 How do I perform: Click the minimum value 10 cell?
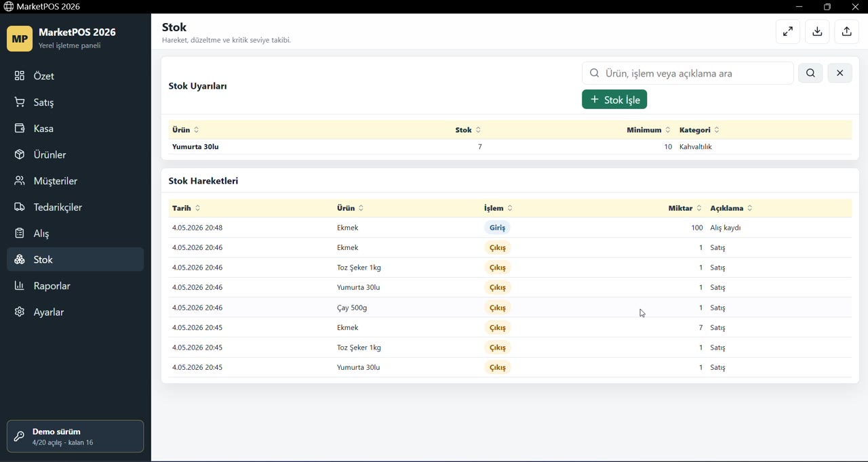tap(668, 147)
